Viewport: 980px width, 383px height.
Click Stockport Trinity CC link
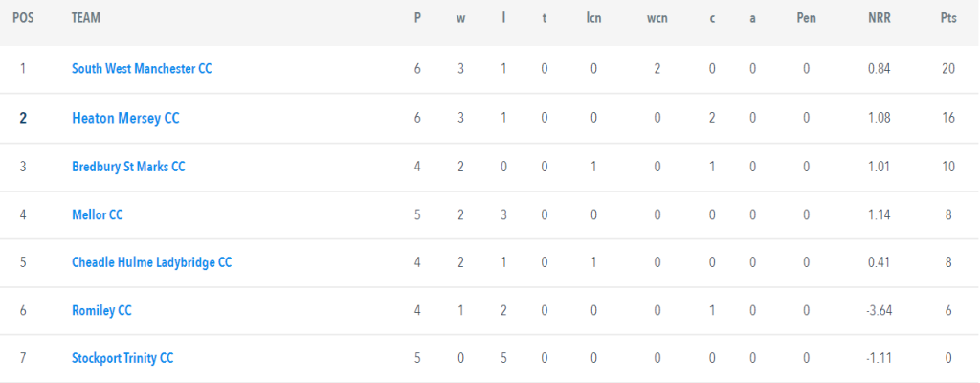pyautogui.click(x=122, y=358)
